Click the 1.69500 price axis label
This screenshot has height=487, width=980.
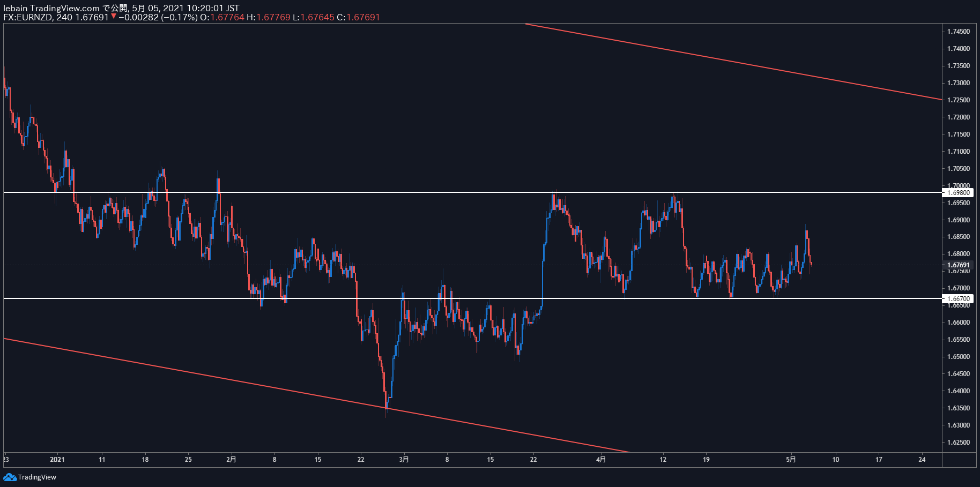coord(959,203)
